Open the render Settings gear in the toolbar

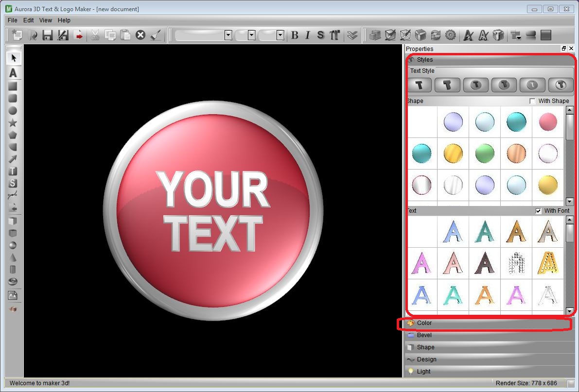click(x=450, y=34)
